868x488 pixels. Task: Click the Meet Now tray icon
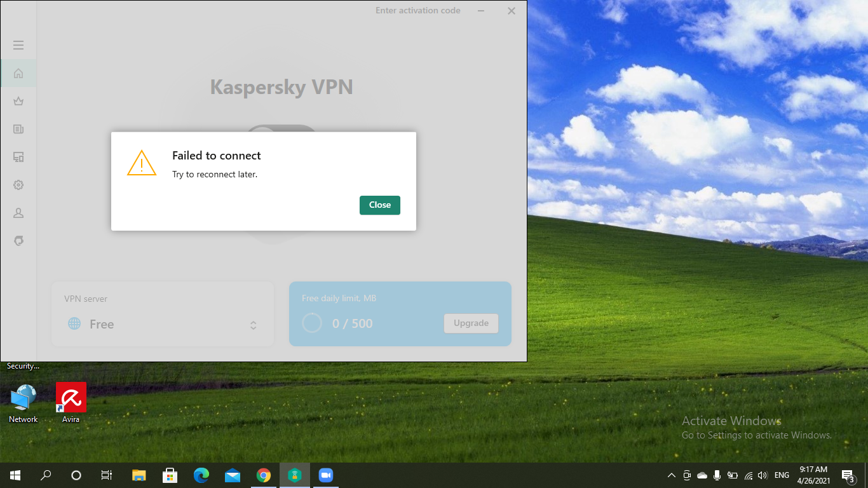click(687, 475)
